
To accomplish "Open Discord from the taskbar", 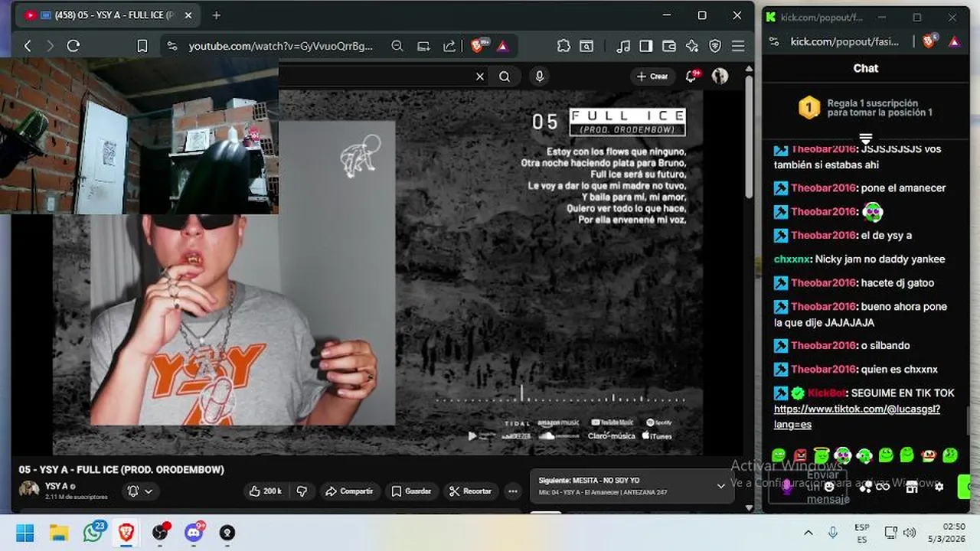I will pyautogui.click(x=194, y=532).
